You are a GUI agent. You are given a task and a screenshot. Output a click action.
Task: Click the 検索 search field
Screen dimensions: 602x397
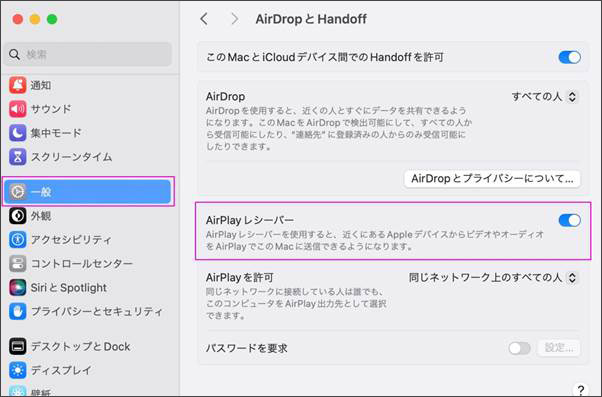pos(88,55)
